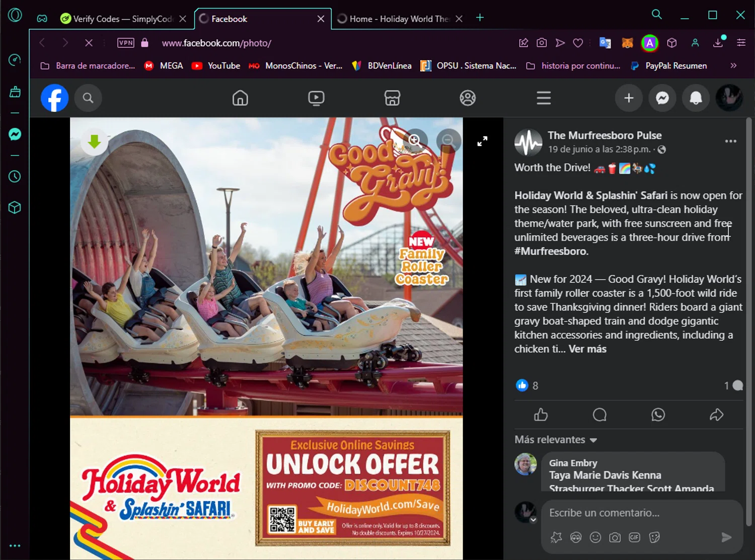The width and height of the screenshot is (755, 560).
Task: View the 8 like reactions
Action: (527, 385)
